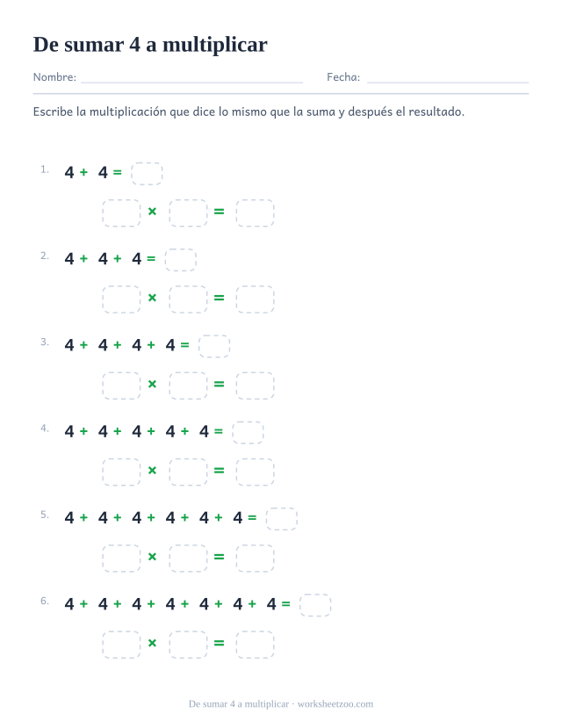Click the first multiplication factor box in problem 1
Viewport: 562px width, 728px height.
(121, 213)
